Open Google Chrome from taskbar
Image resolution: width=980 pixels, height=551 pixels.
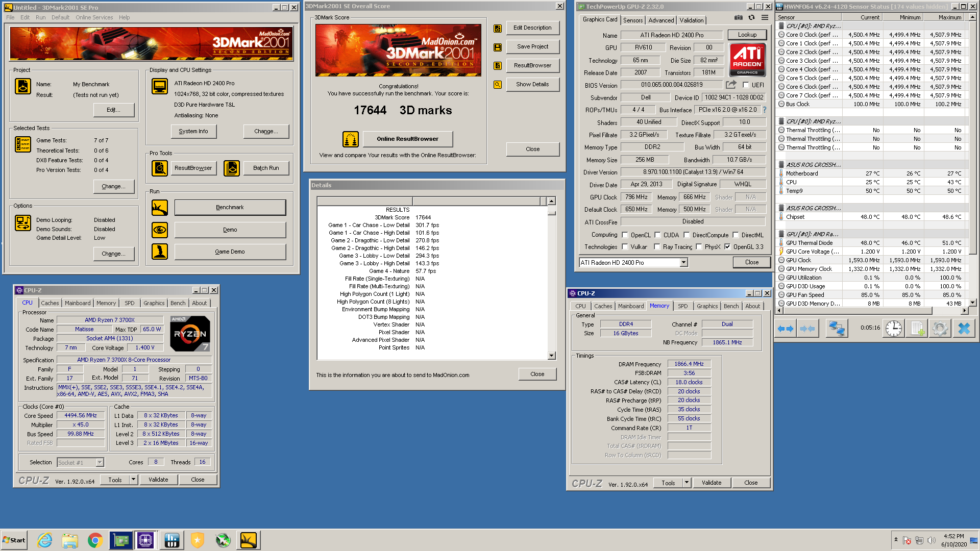(95, 540)
